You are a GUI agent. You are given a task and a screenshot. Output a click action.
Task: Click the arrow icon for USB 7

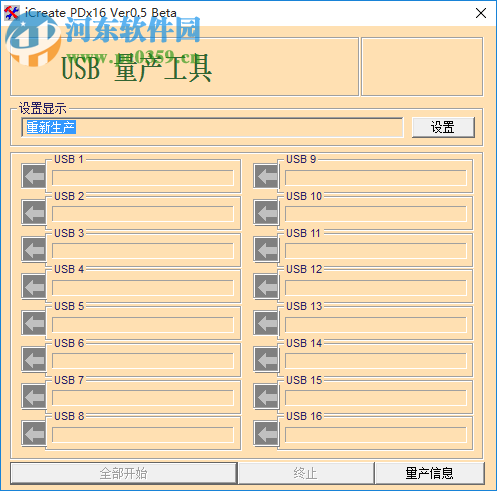tap(34, 397)
